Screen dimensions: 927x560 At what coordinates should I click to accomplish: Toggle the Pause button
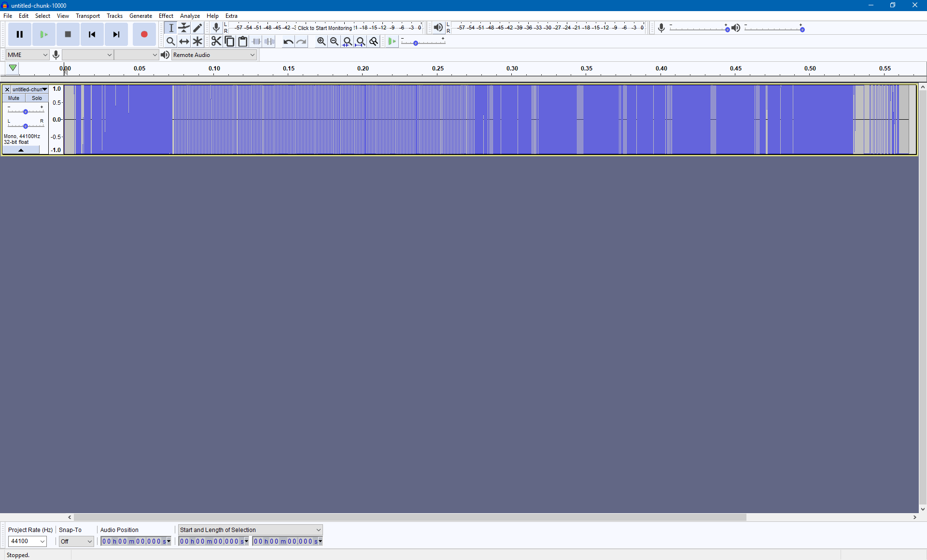click(x=20, y=34)
